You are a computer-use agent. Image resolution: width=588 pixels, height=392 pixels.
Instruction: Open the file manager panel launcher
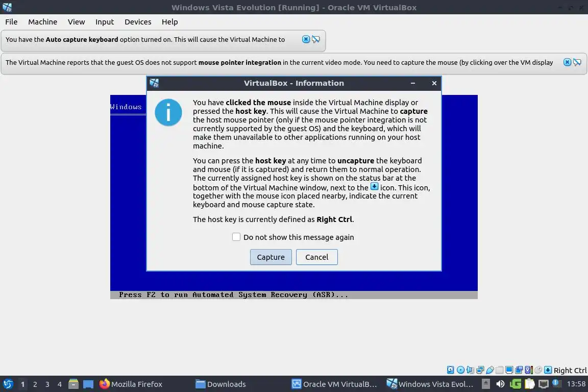(x=73, y=384)
